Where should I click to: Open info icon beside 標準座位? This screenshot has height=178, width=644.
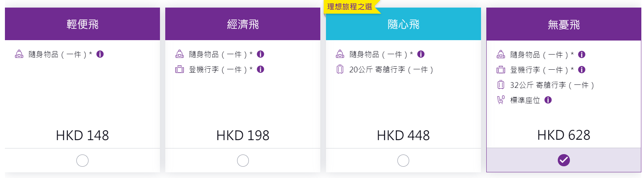[548, 100]
